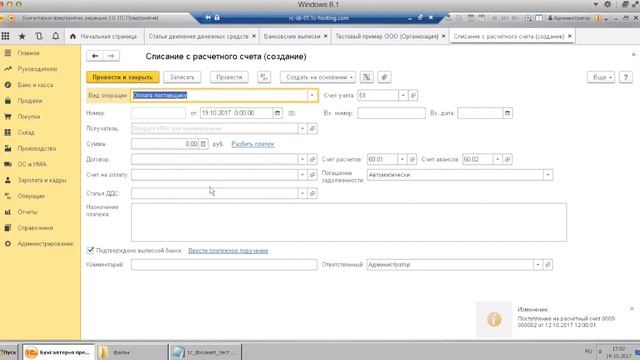Expand Погашение задолженности dropdown
The image size is (640, 360).
pos(548,175)
